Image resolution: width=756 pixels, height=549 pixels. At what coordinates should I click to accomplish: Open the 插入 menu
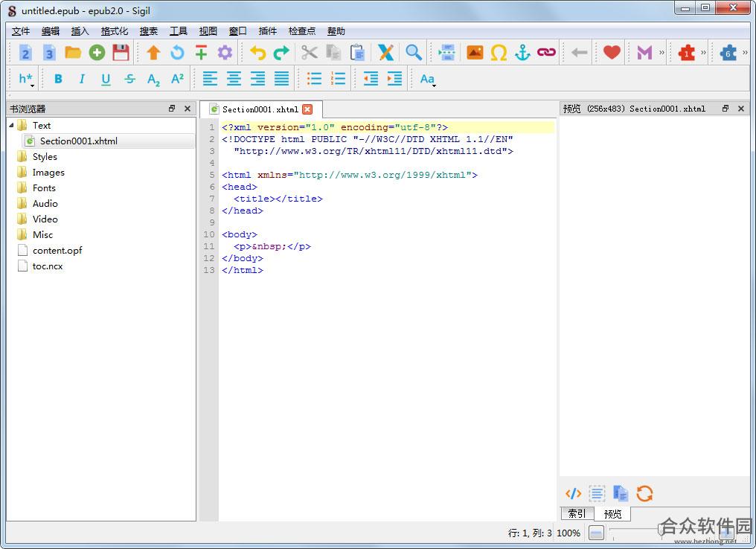tap(80, 31)
